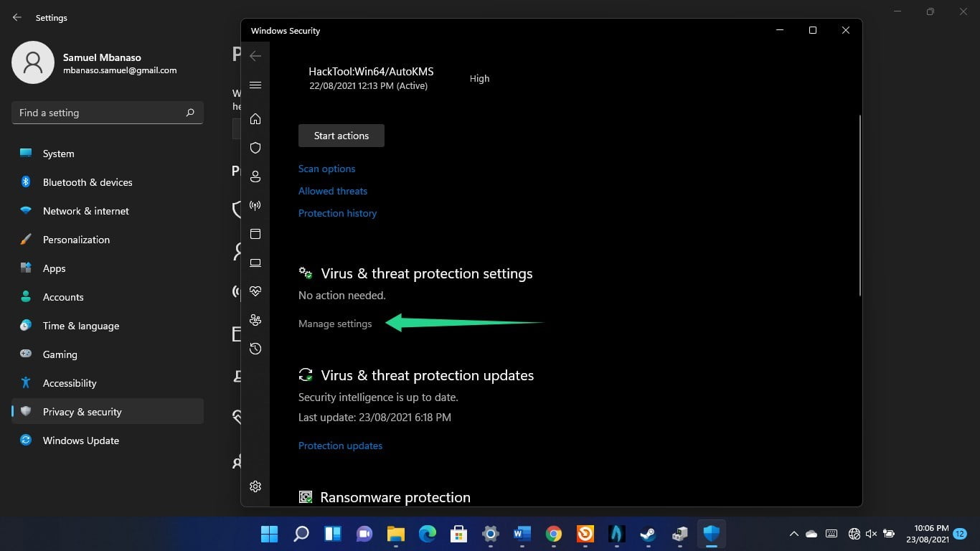The height and width of the screenshot is (551, 980).
Task: Open Protection history clock icon
Action: [255, 349]
